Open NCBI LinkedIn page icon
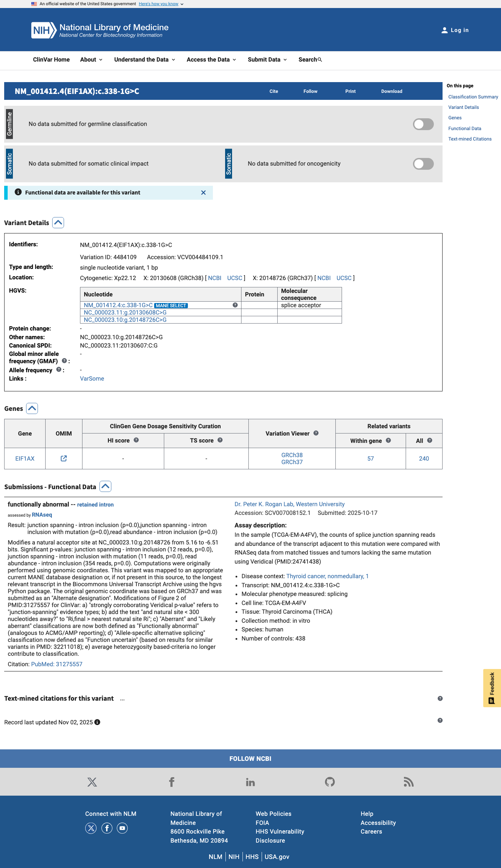Viewport: 501px width, 868px height. [250, 782]
